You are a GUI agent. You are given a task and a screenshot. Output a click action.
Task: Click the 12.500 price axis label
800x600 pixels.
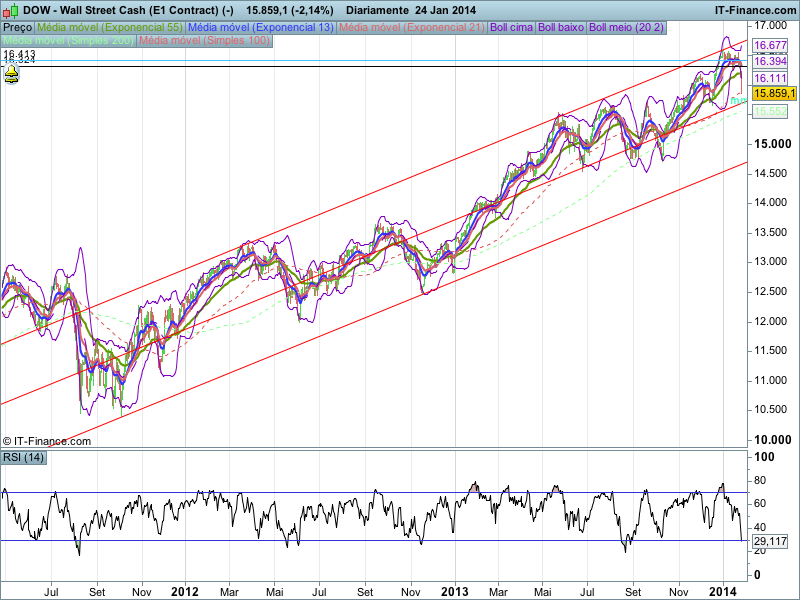(x=770, y=291)
